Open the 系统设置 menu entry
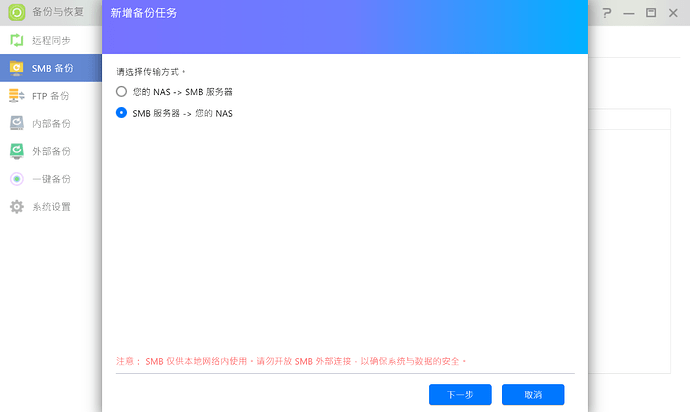Screen dimensions: 690x412 point(51,207)
